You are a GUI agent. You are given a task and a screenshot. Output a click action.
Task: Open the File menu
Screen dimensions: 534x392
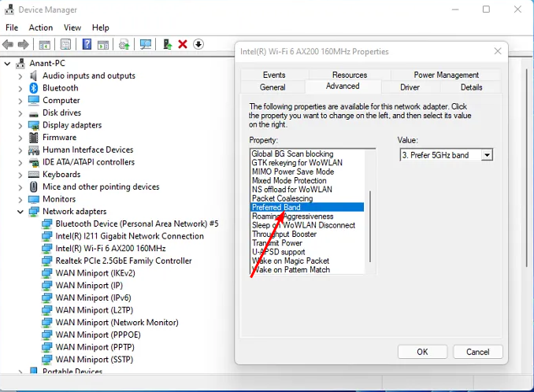[x=12, y=28]
